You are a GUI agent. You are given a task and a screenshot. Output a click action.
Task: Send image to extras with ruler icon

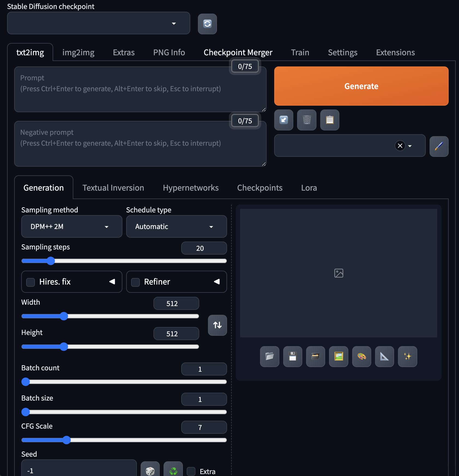(384, 356)
